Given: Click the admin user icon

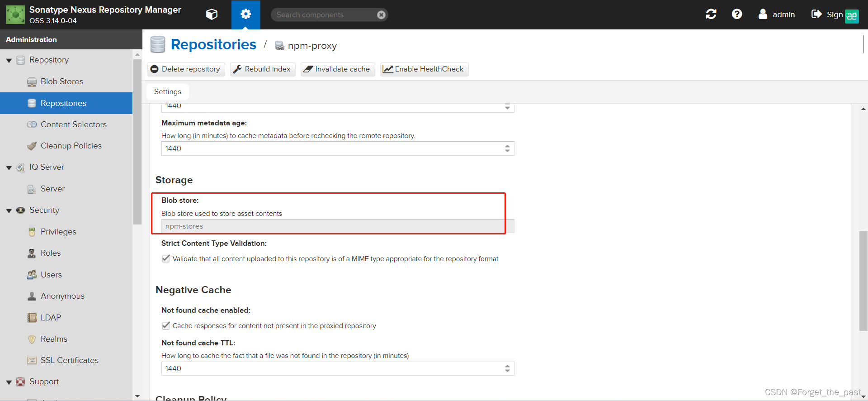Looking at the screenshot, I should [x=763, y=14].
